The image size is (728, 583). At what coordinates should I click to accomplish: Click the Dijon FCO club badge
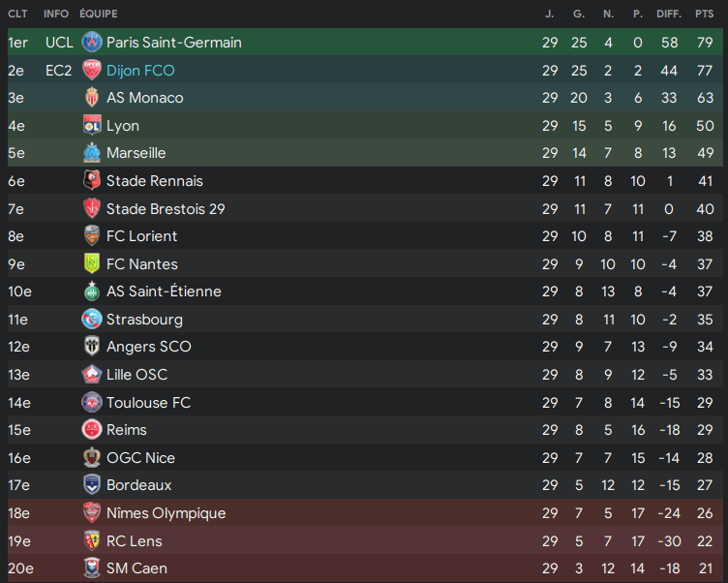92,71
